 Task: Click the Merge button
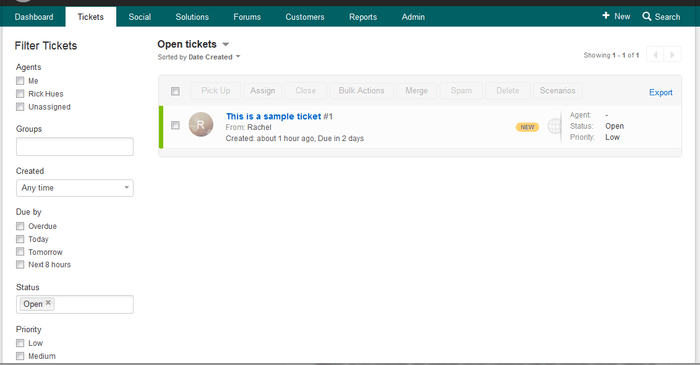point(417,91)
